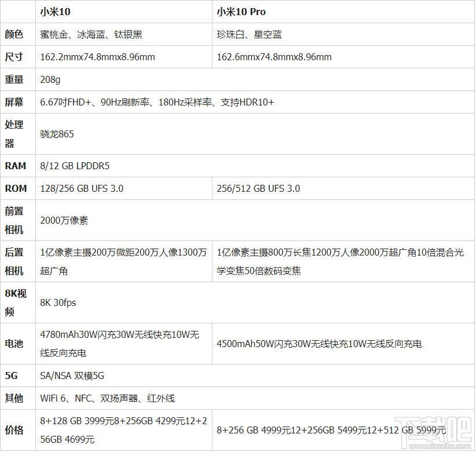Select the 珍珠白、星空蓝 color cell
The width and height of the screenshot is (476, 452).
[x=250, y=35]
